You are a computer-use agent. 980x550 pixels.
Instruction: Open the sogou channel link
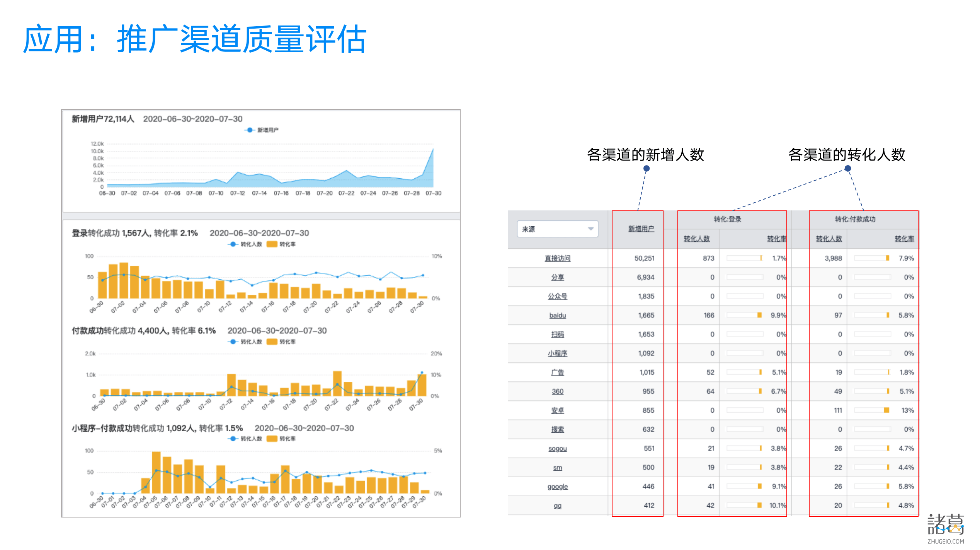pos(557,449)
